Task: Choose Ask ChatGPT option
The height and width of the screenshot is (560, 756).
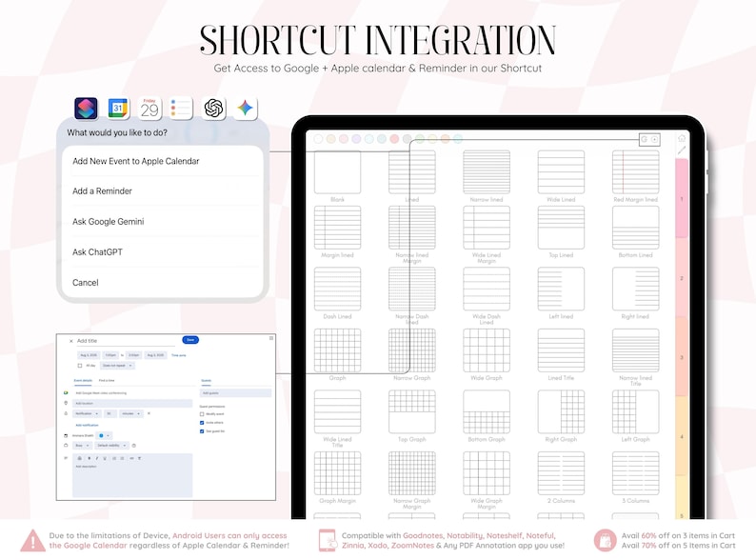Action: click(x=163, y=251)
